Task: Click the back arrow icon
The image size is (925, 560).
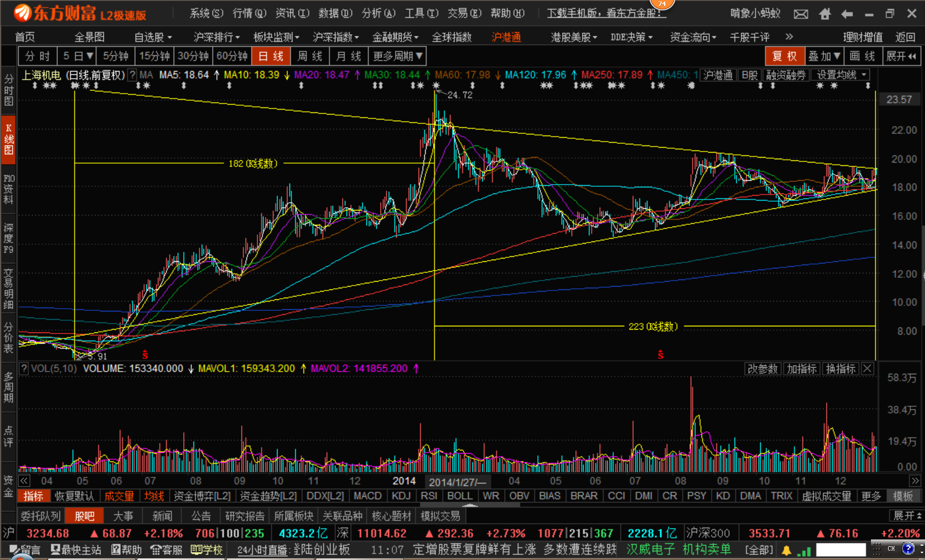Action: pos(847,14)
